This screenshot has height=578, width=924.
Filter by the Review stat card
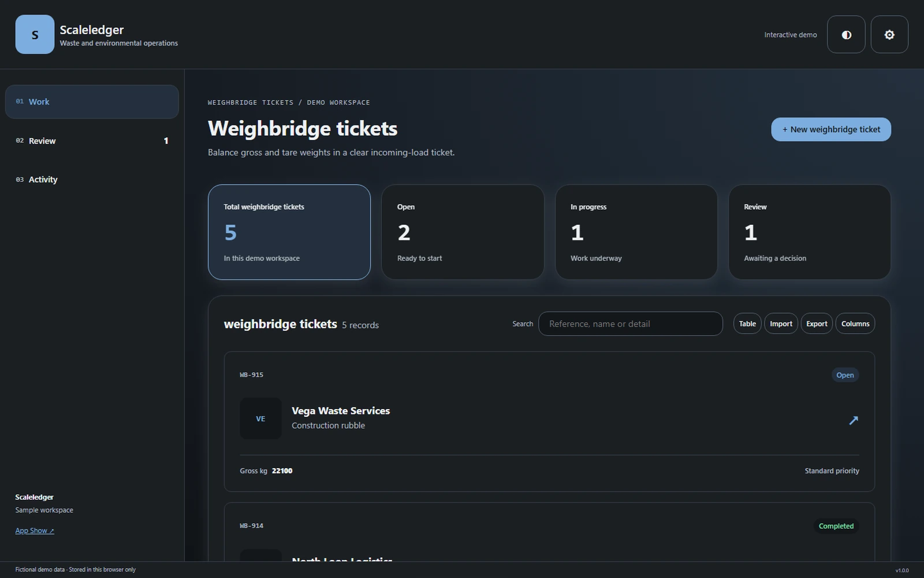[x=810, y=232]
